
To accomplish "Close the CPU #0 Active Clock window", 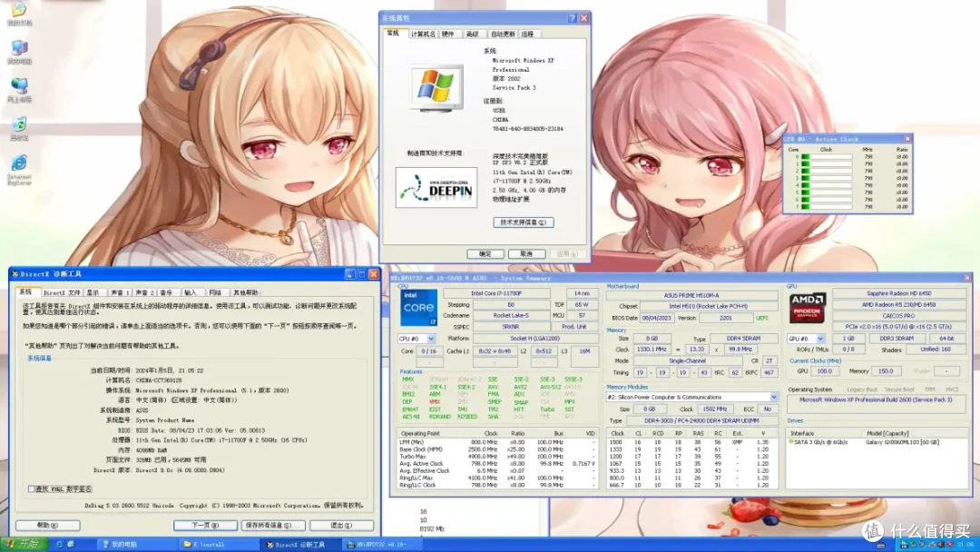I will [x=907, y=139].
